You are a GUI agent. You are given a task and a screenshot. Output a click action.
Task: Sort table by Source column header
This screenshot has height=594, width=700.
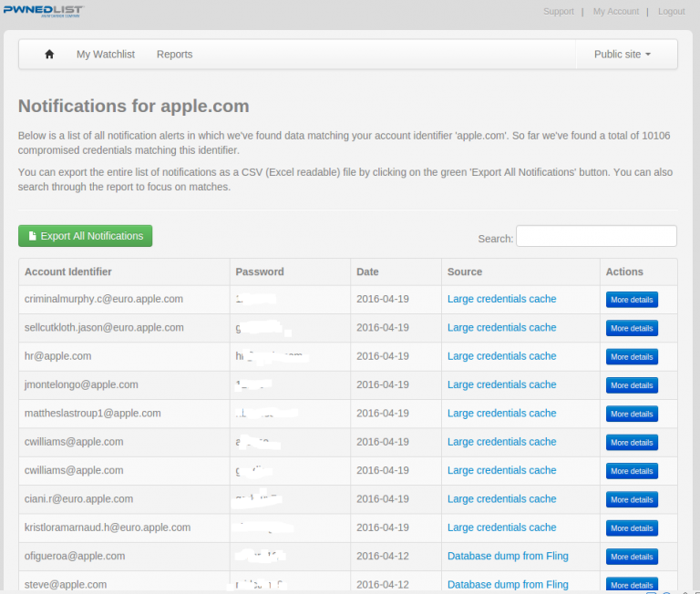point(465,271)
